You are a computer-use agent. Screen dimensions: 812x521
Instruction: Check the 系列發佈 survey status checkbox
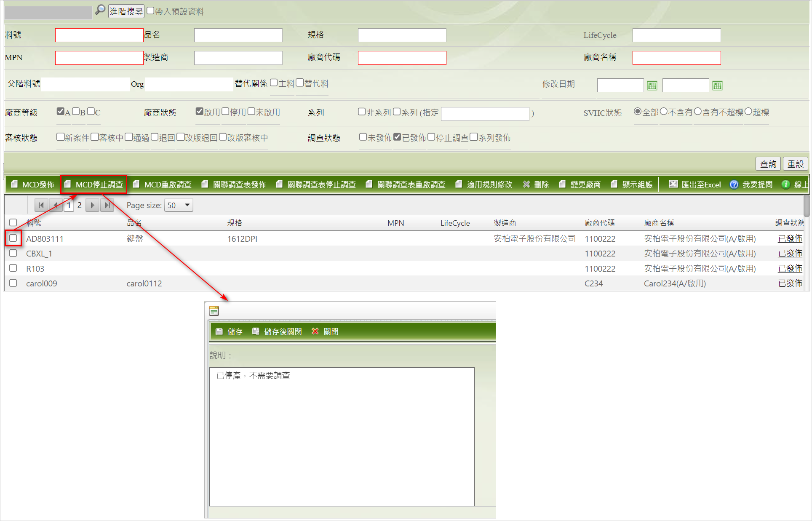tap(474, 137)
